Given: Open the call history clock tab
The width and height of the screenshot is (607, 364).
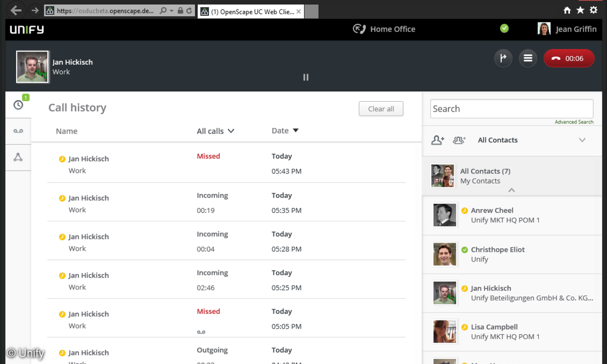Looking at the screenshot, I should click(x=18, y=105).
